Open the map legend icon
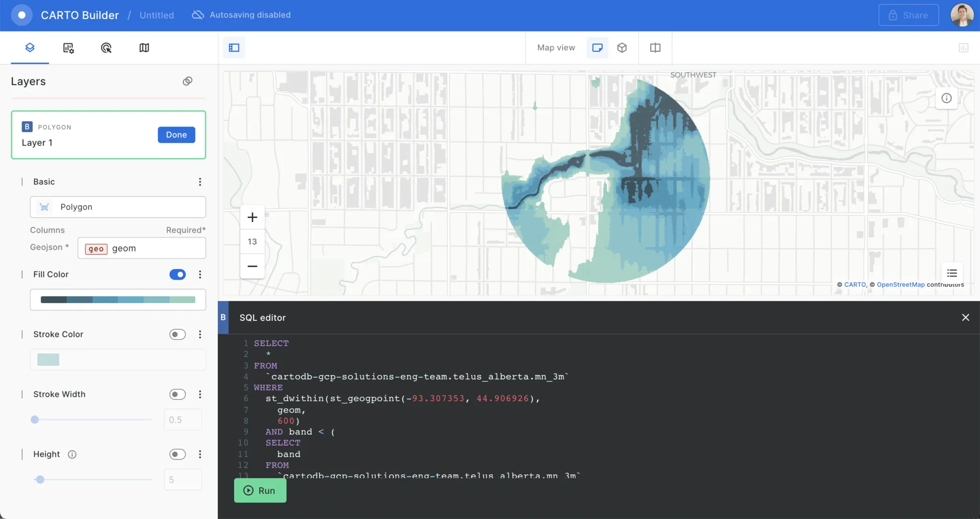The image size is (980, 519). 952,273
